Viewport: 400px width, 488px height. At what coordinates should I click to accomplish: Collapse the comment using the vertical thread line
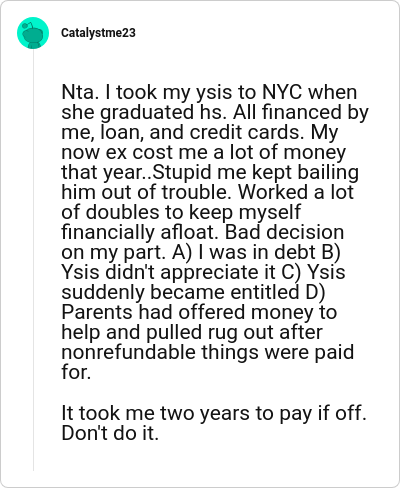click(33, 260)
